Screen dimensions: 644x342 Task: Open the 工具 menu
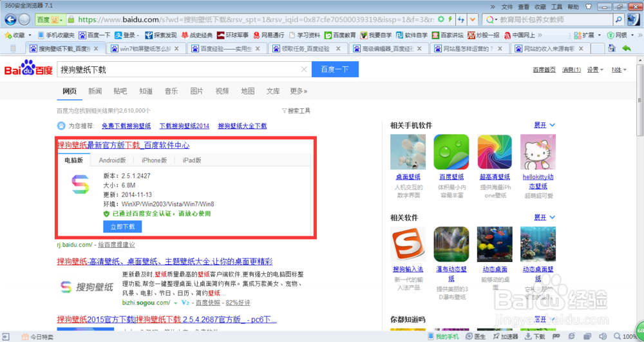click(x=556, y=7)
